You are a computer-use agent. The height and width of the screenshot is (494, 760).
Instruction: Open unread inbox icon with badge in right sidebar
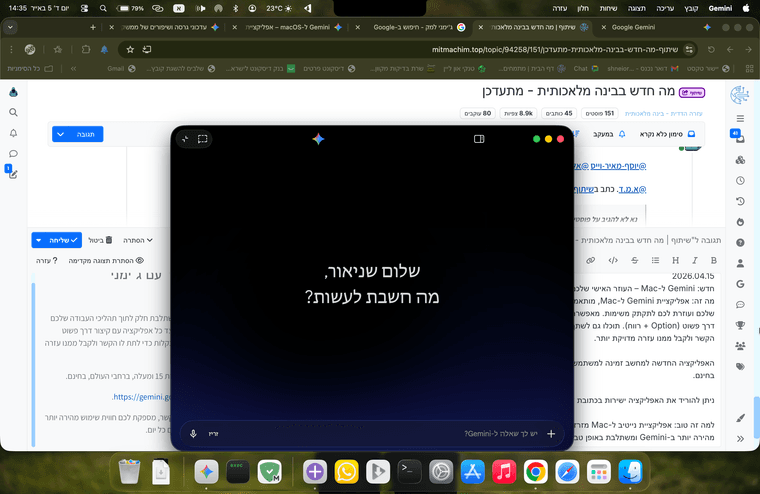click(738, 137)
